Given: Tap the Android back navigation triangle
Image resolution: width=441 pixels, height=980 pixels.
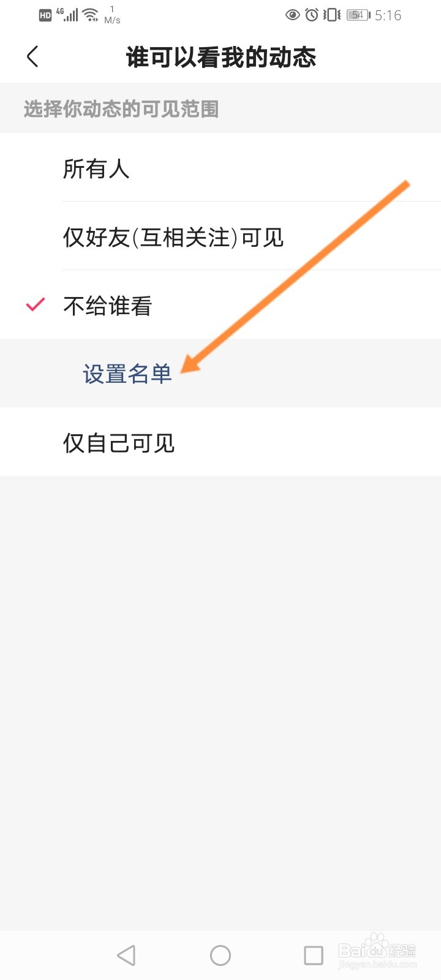Looking at the screenshot, I should point(126,955).
